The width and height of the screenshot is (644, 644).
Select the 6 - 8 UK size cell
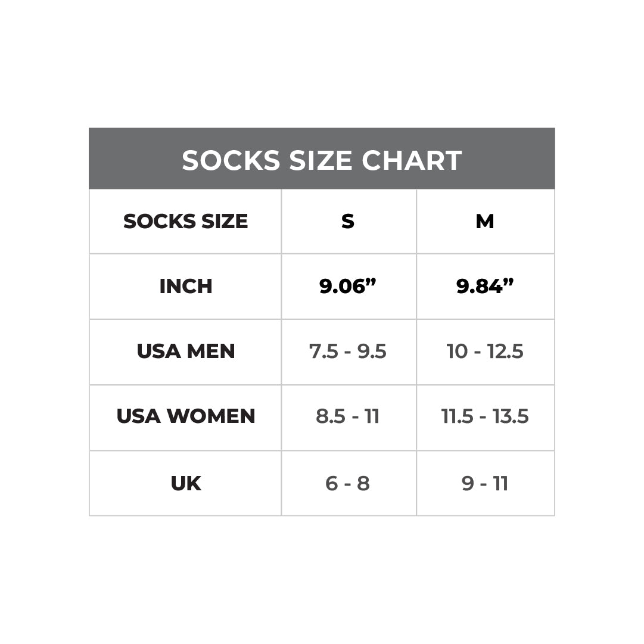pyautogui.click(x=348, y=483)
